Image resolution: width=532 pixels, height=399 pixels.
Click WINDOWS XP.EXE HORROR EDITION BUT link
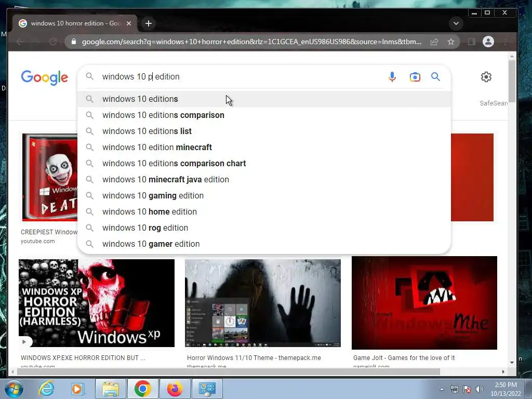83,357
